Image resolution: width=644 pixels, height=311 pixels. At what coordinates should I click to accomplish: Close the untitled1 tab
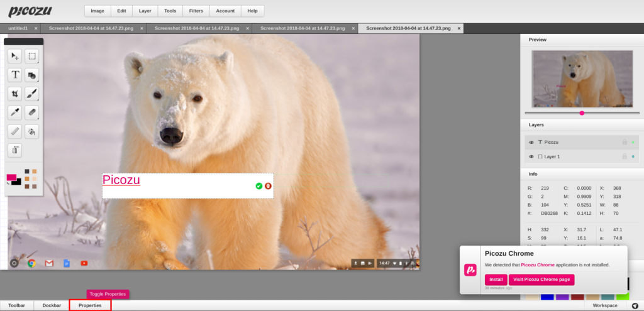(x=36, y=28)
